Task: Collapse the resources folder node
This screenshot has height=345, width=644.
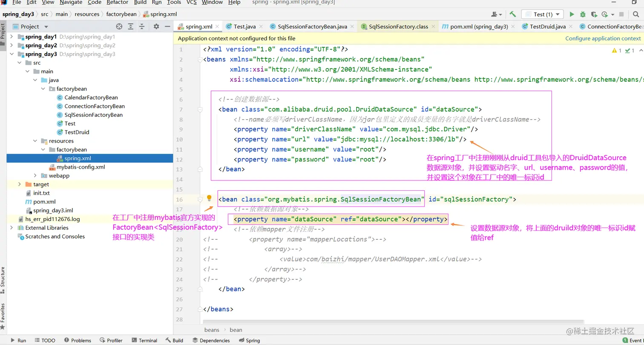Action: (x=35, y=141)
